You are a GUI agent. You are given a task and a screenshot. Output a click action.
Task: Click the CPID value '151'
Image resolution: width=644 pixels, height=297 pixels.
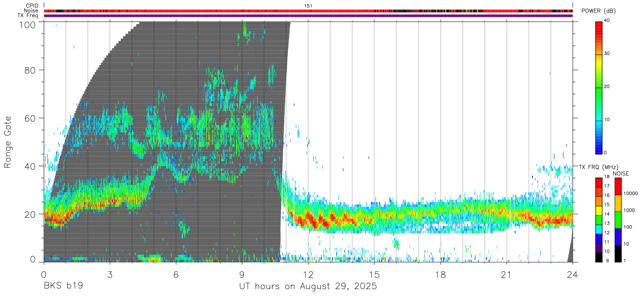[x=308, y=5]
